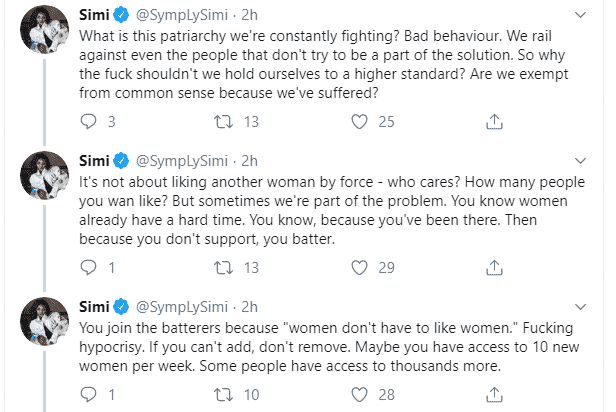
Task: Share the first tweet
Action: coord(492,122)
